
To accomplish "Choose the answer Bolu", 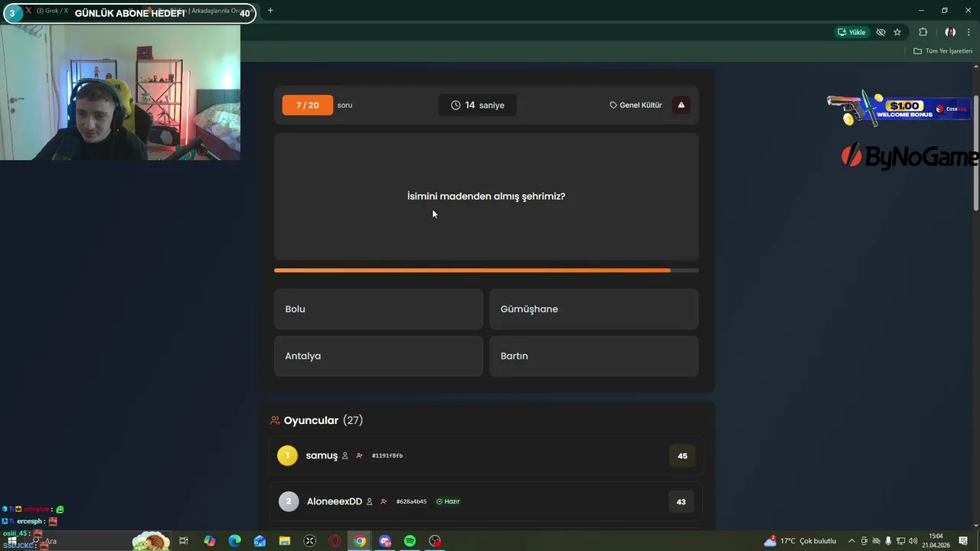I will coord(378,309).
